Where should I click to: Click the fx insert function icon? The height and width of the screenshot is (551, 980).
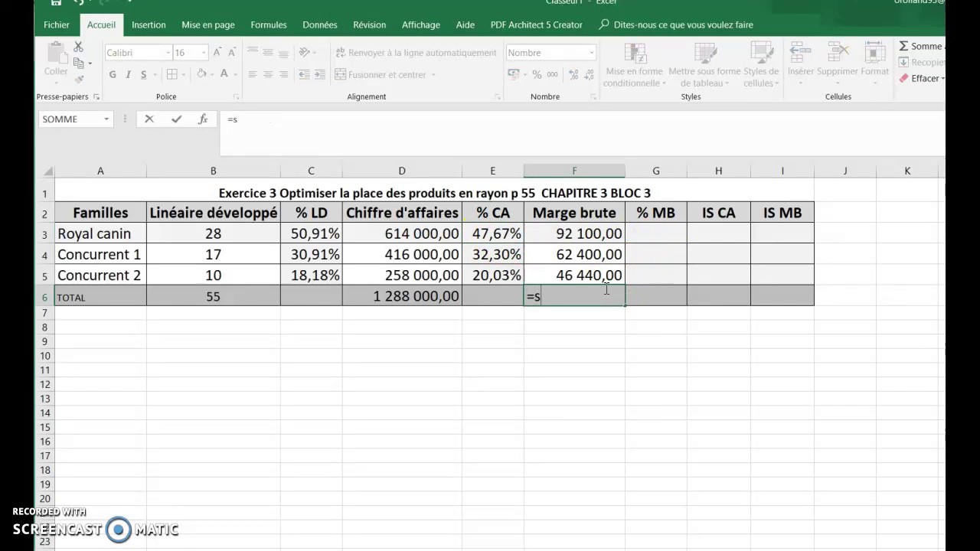(x=203, y=119)
